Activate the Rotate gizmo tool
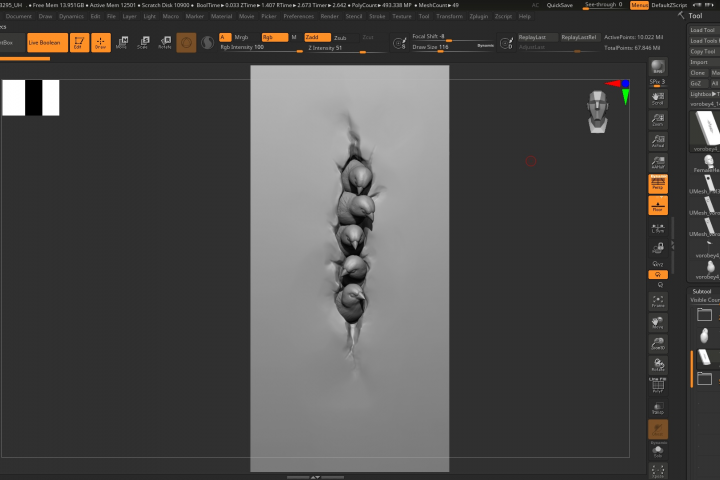The height and width of the screenshot is (480, 720). pyautogui.click(x=165, y=43)
